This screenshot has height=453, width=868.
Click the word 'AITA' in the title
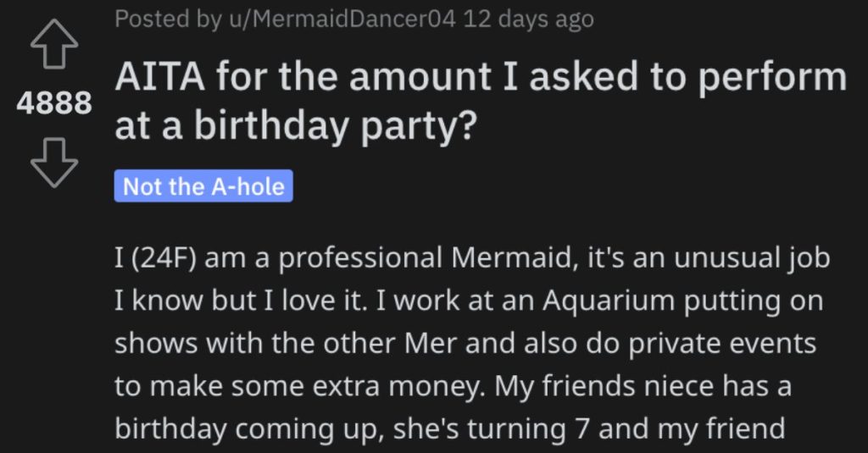coord(160,77)
